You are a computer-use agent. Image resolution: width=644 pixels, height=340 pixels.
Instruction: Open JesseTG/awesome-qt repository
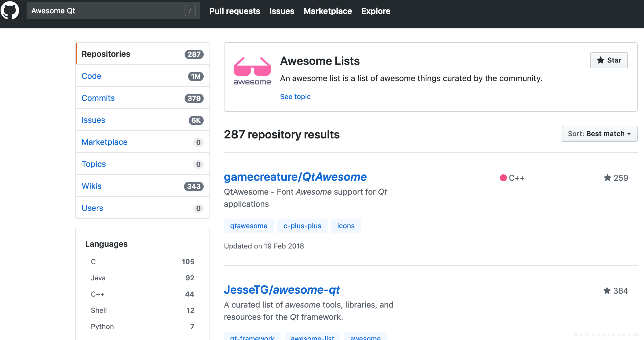click(282, 290)
